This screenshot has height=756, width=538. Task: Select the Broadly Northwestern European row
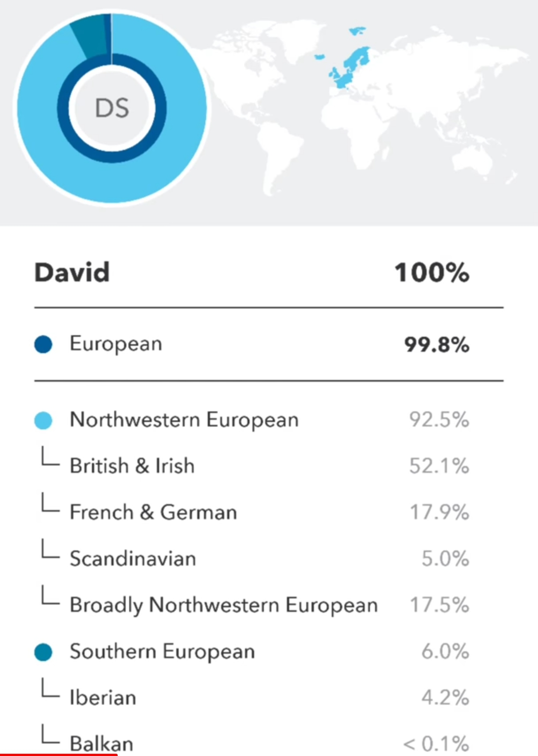tap(223, 605)
